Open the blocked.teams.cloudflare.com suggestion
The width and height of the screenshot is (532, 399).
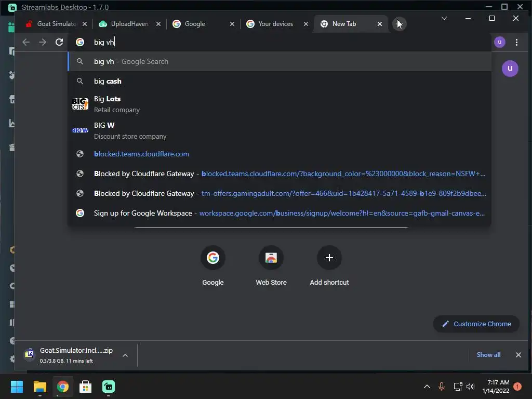point(280,154)
